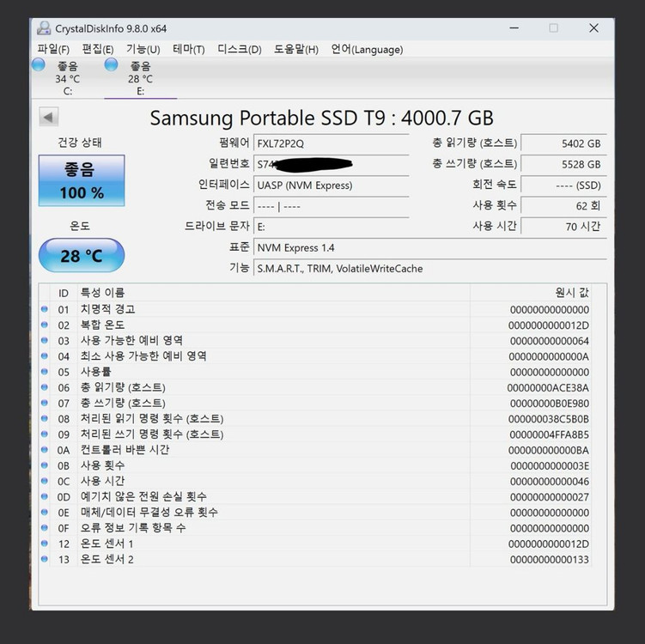Open the 디스크(D) menu
This screenshot has height=644, width=645.
point(240,49)
